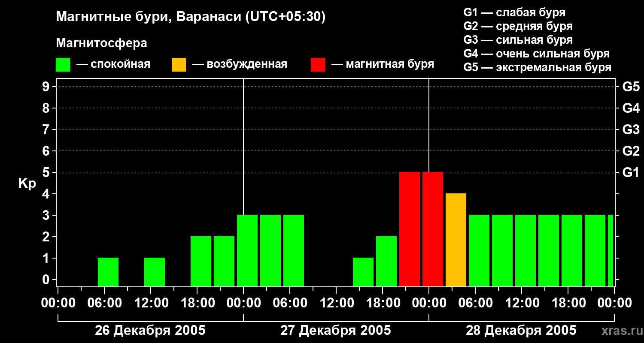Click the Kp 2 bar at 18:00 on 26 December
Viewport: 644px width, 343px height.
pyautogui.click(x=201, y=261)
